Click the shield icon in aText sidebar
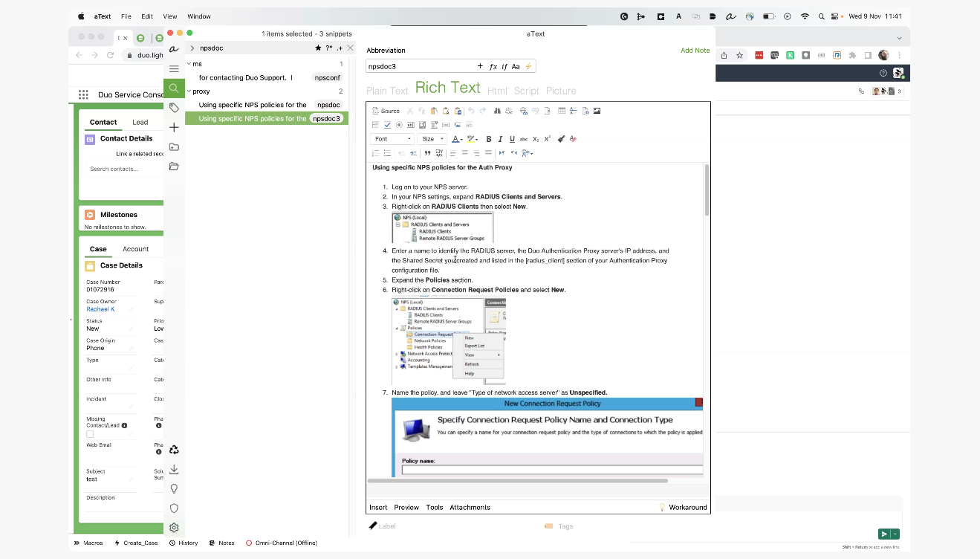The width and height of the screenshot is (980, 559). pyautogui.click(x=174, y=508)
